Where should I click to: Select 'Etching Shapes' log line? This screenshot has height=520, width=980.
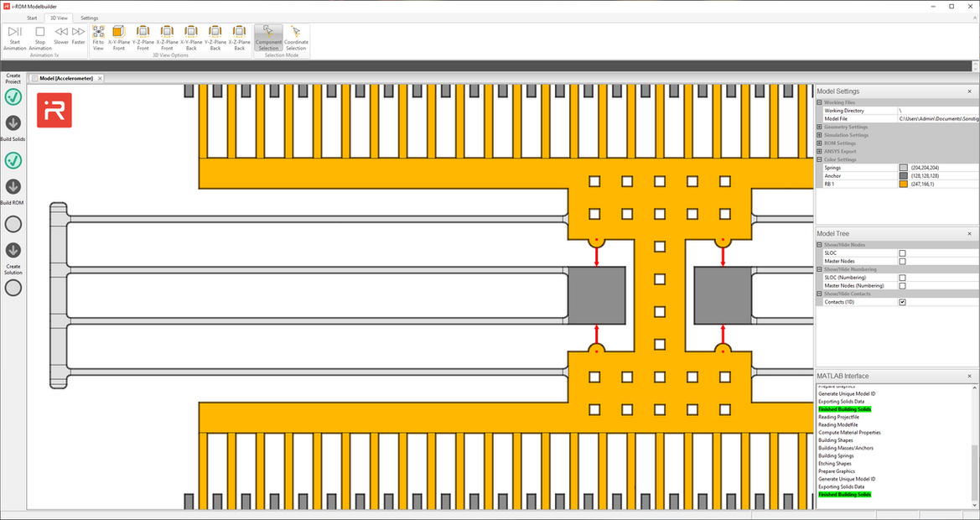pyautogui.click(x=835, y=464)
